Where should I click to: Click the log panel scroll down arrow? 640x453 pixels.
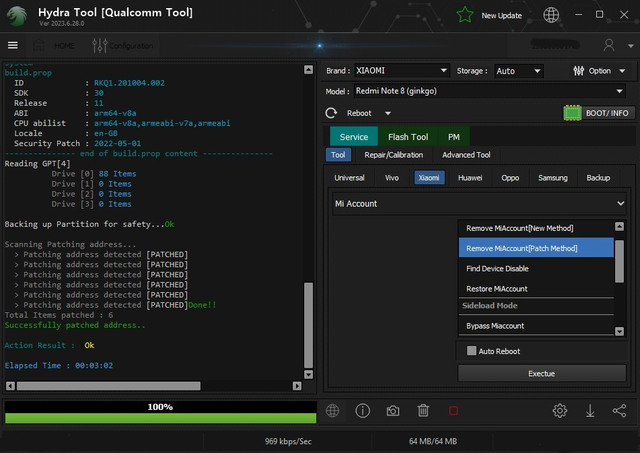pyautogui.click(x=309, y=374)
